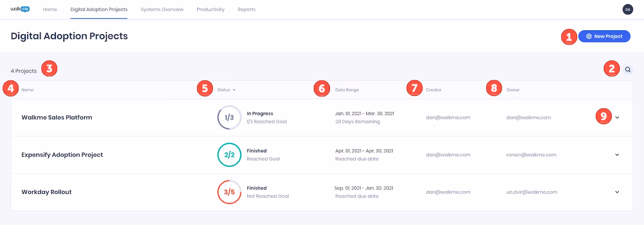This screenshot has height=225, width=644.
Task: Open the DA user avatar menu
Action: pos(627,9)
